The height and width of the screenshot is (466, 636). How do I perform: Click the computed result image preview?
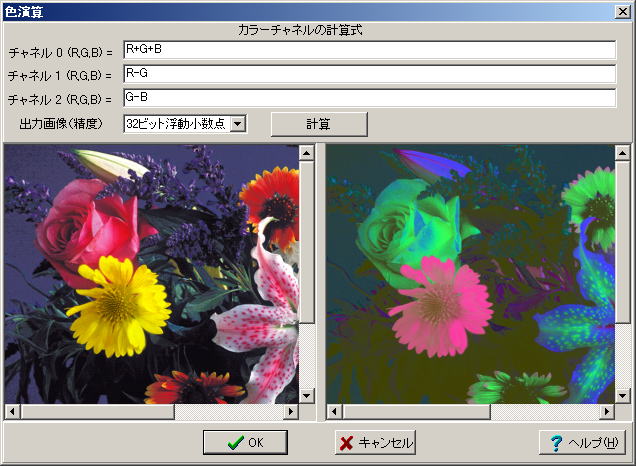pos(470,273)
